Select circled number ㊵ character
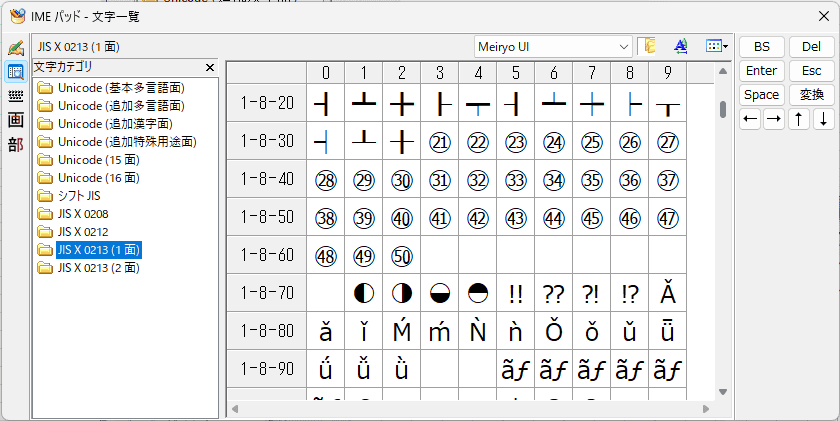Image resolution: width=840 pixels, height=421 pixels. tap(402, 217)
